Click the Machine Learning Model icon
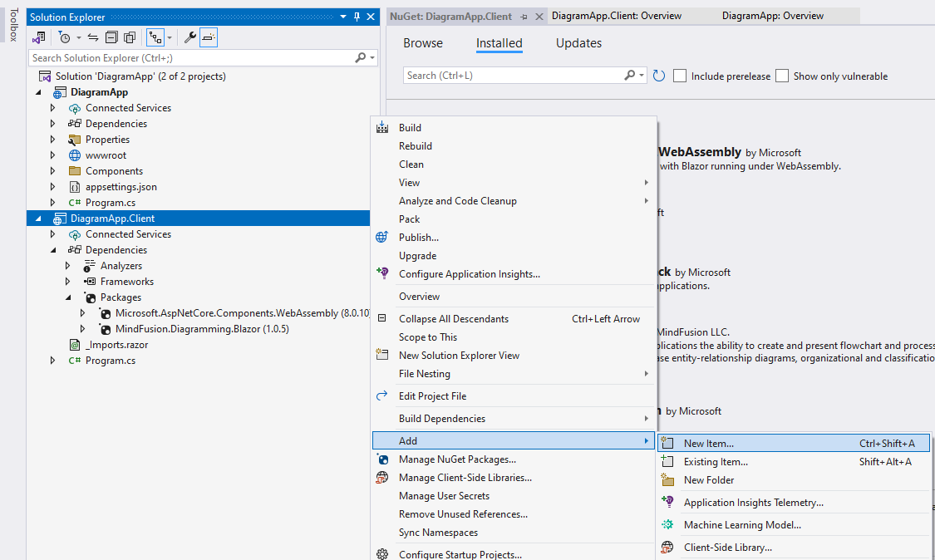 [x=668, y=524]
